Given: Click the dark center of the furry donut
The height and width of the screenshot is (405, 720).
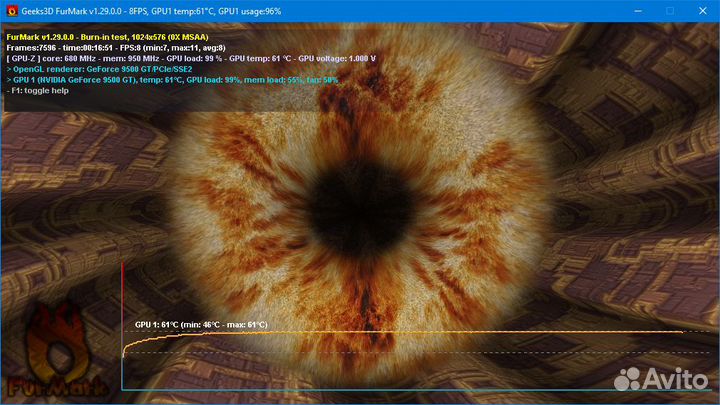Looking at the screenshot, I should pyautogui.click(x=362, y=211).
